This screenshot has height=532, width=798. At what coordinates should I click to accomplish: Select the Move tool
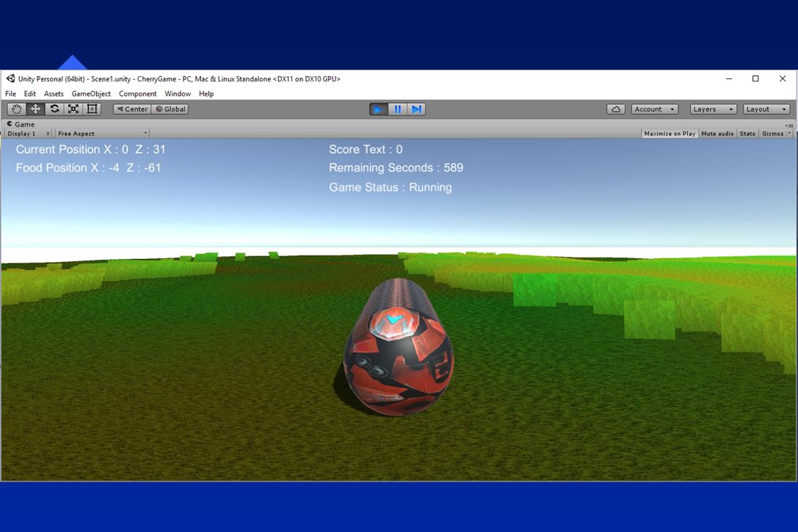[36, 109]
